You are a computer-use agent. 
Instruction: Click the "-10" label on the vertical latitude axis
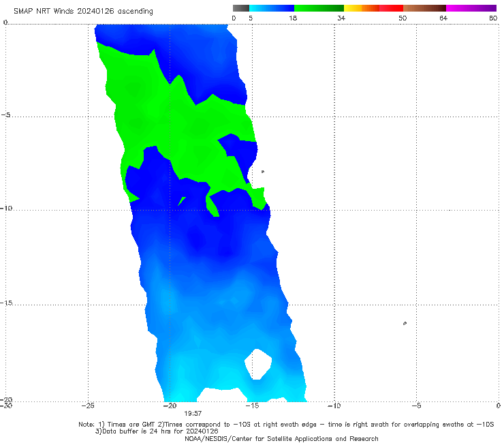(6, 209)
